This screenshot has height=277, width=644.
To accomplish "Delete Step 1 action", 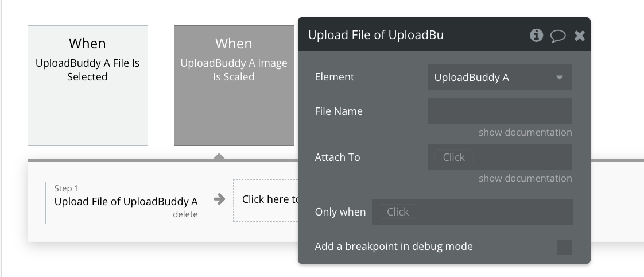I will (185, 214).
